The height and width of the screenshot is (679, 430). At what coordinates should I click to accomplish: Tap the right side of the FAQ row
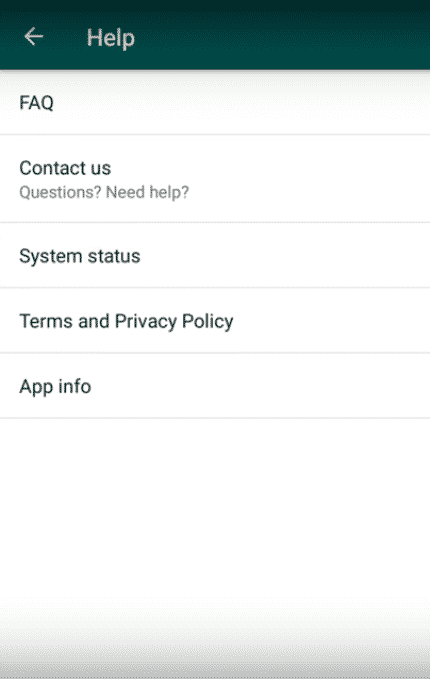[x=368, y=103]
